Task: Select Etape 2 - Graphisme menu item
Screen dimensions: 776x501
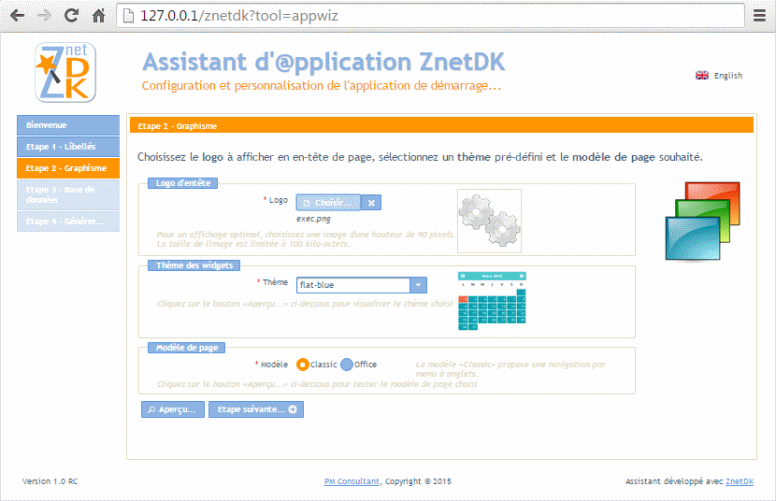Action: tap(68, 168)
